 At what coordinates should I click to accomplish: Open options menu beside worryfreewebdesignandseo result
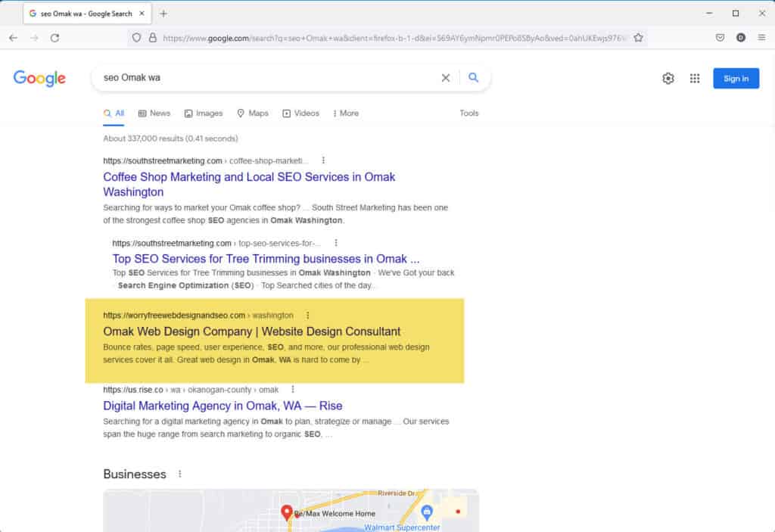[x=307, y=315]
